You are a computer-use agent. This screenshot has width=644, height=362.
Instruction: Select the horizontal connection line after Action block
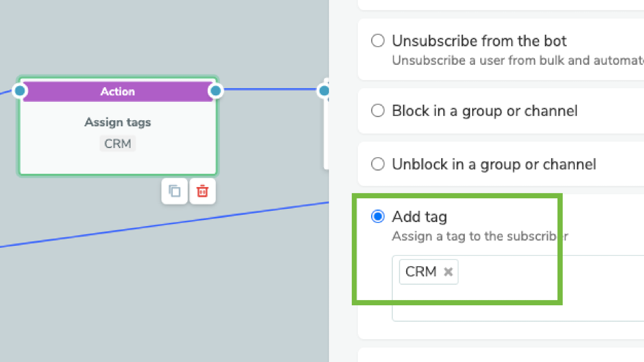(x=270, y=89)
